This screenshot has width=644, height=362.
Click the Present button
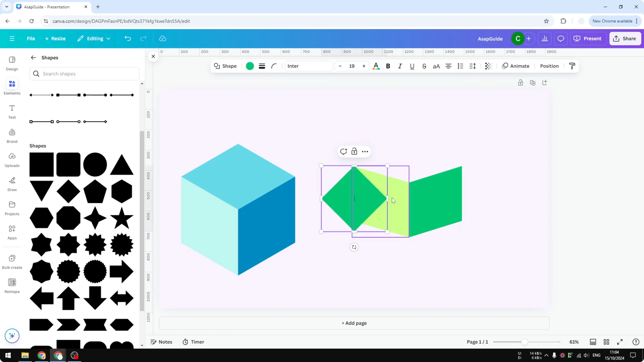pos(588,38)
